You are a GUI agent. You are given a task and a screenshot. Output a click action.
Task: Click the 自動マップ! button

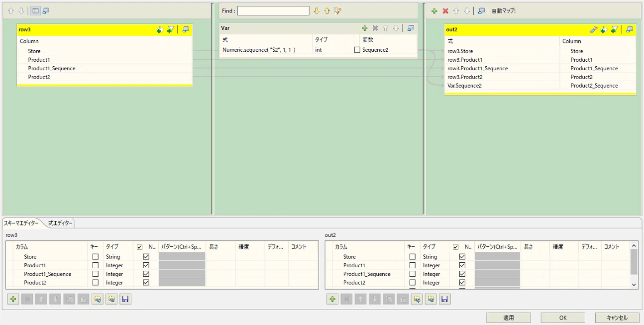pos(504,10)
